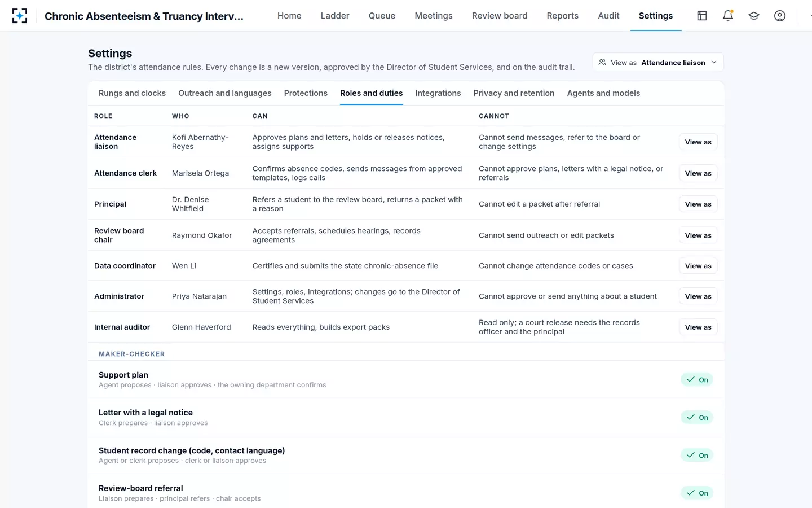The width and height of the screenshot is (812, 508).
Task: Open the Review board page
Action: point(500,16)
